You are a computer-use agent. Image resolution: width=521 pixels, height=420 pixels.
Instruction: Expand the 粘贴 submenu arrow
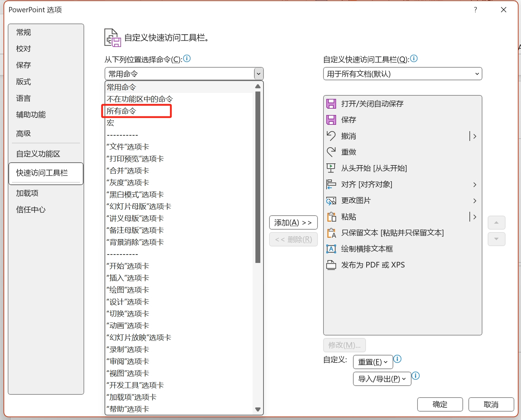point(474,217)
